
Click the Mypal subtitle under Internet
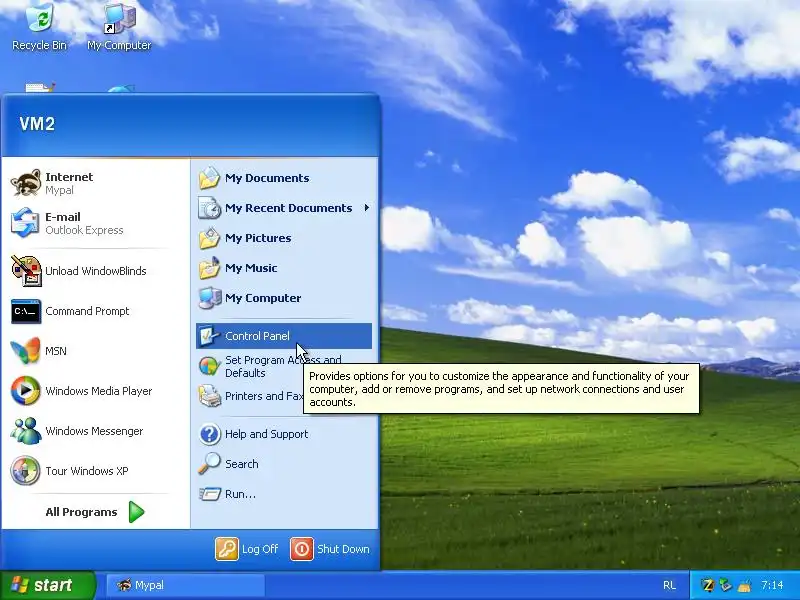pyautogui.click(x=59, y=190)
